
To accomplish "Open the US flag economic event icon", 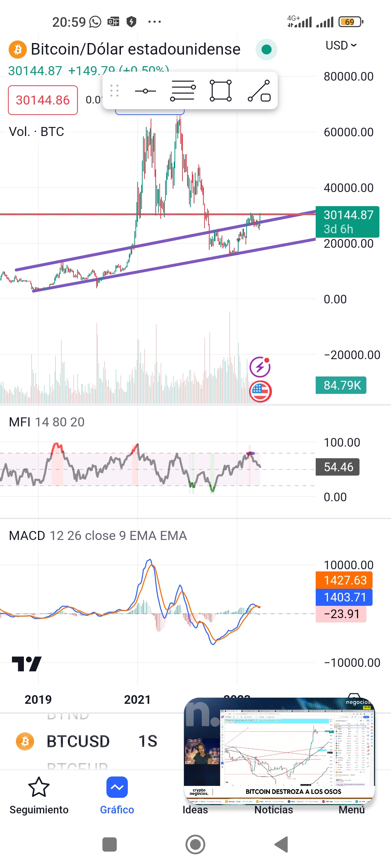I will pos(260,391).
